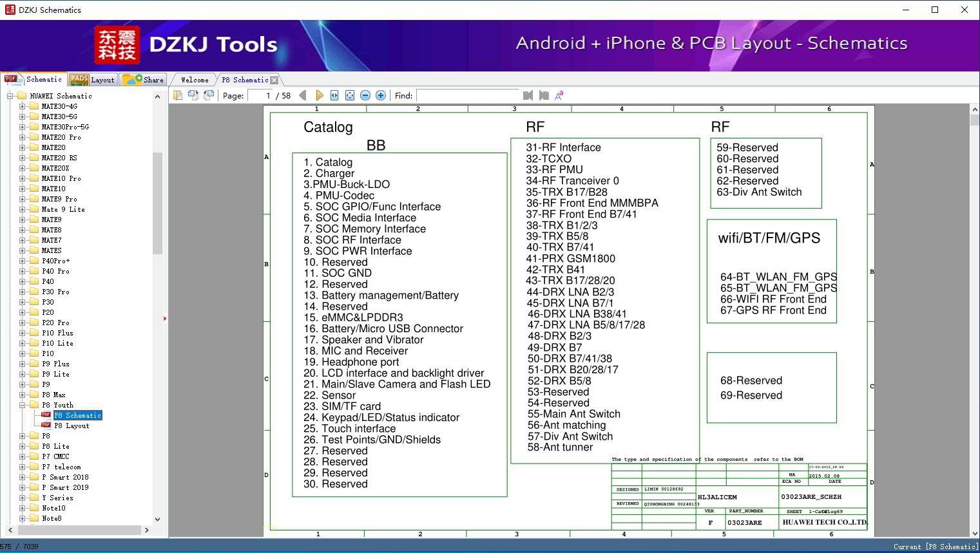Click the tree panel vertical scrollbar thumb

click(157, 203)
